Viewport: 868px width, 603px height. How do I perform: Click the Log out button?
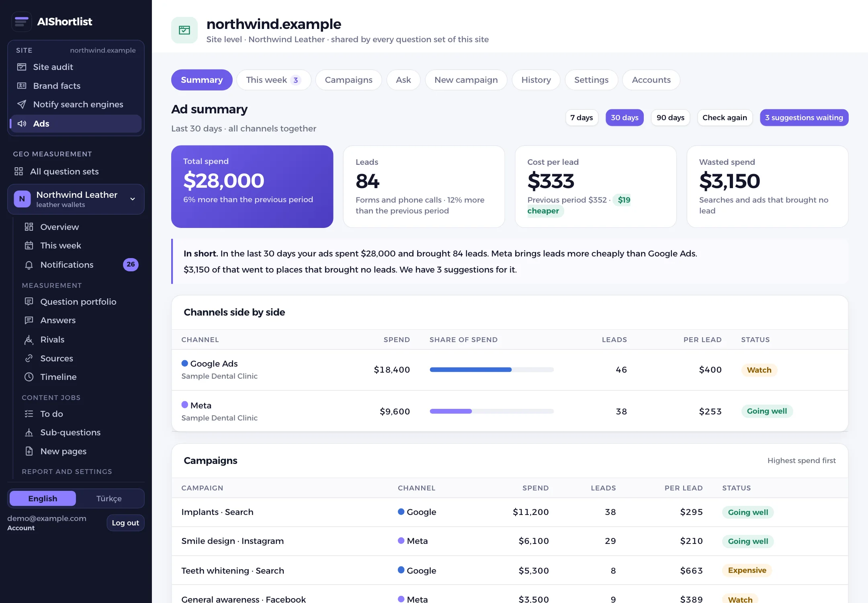(x=125, y=523)
